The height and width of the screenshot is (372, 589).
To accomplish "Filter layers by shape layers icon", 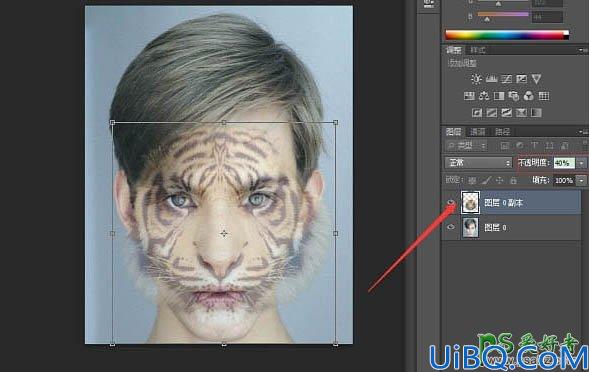I will [549, 146].
